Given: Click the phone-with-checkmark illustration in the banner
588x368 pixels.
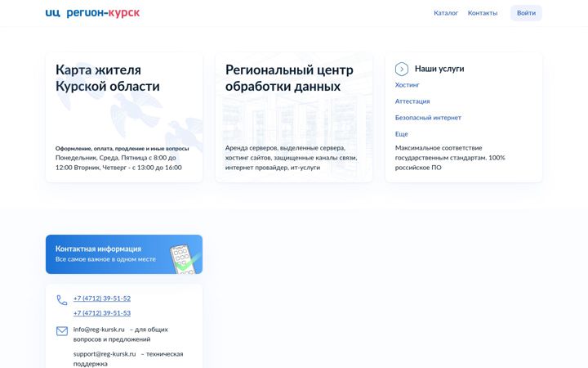Looking at the screenshot, I should (x=184, y=259).
